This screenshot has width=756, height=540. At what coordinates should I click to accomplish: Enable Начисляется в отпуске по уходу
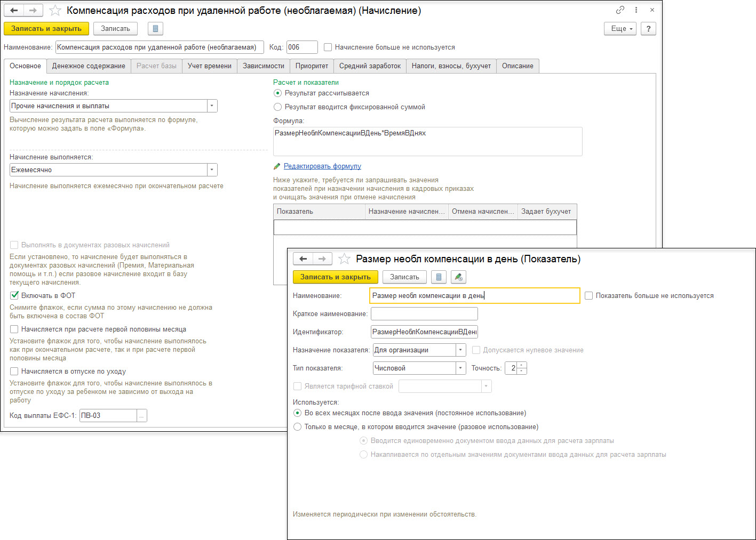14,372
